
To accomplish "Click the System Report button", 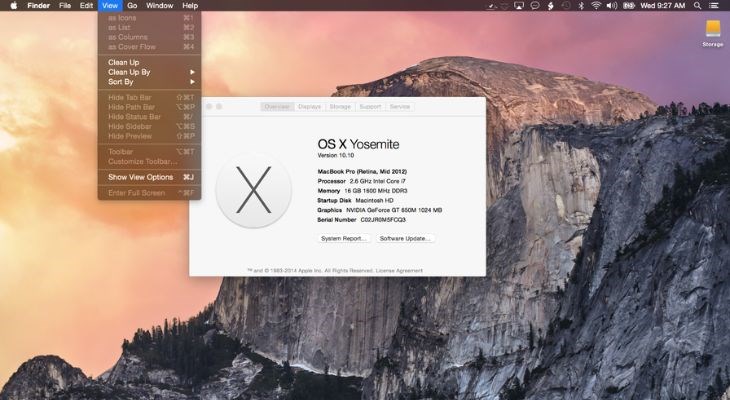I will click(344, 238).
